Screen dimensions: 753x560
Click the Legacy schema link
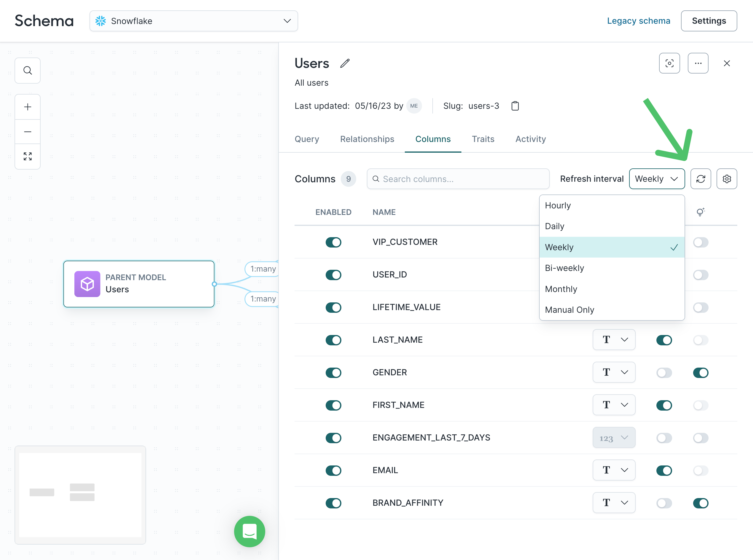click(638, 20)
